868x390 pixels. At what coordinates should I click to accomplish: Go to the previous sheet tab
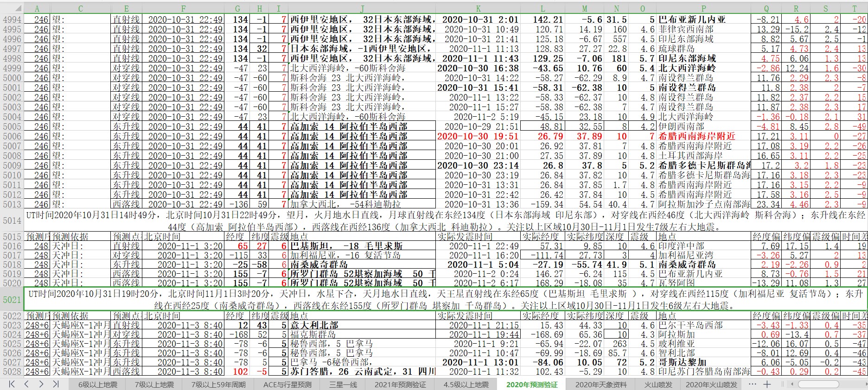[x=26, y=384]
